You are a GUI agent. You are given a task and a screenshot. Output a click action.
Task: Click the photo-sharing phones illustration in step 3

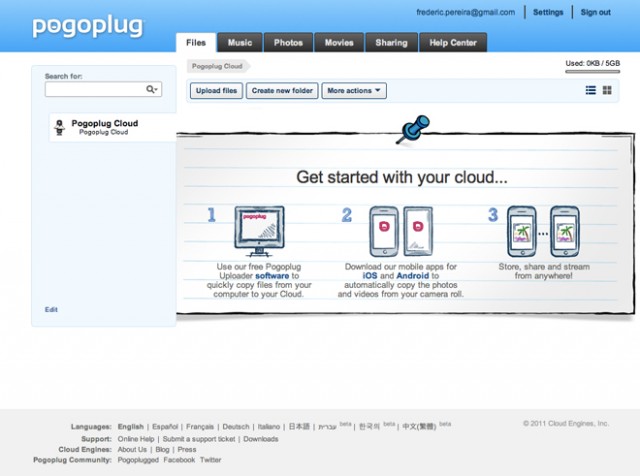[x=543, y=231]
